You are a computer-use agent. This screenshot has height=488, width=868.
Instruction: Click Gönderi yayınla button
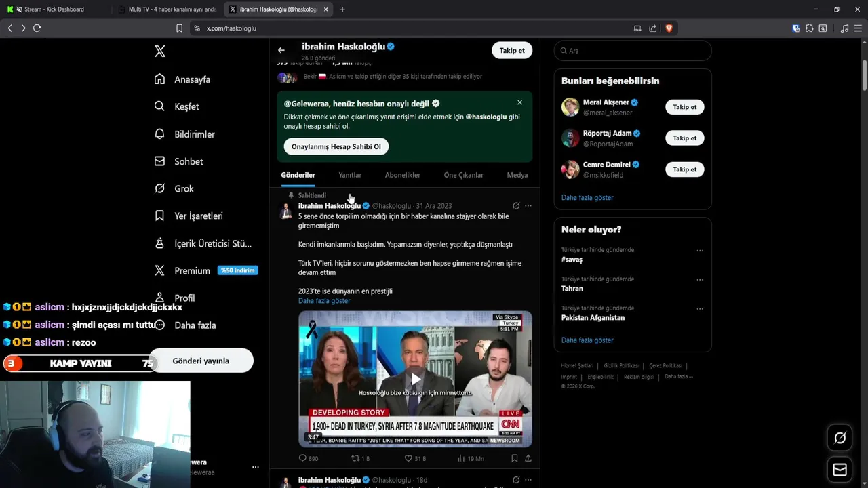201,361
